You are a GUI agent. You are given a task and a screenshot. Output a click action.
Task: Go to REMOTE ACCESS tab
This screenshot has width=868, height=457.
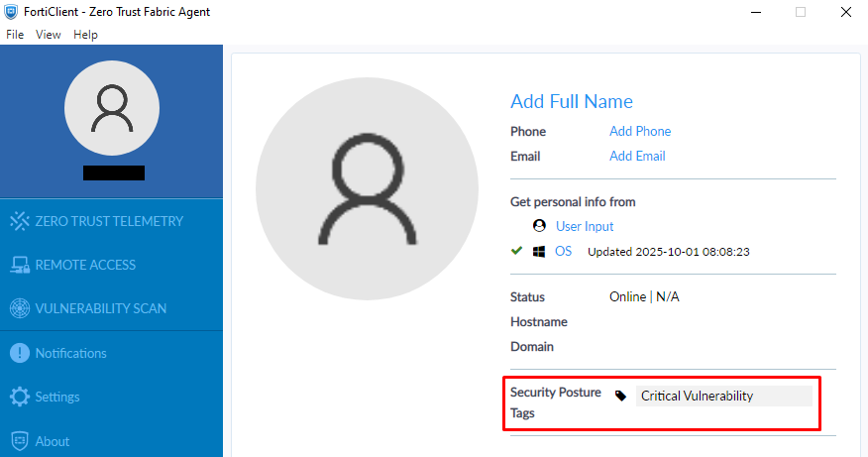[85, 265]
